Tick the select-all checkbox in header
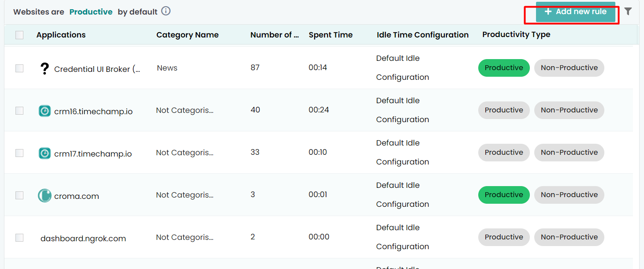The height and width of the screenshot is (269, 644). (19, 35)
